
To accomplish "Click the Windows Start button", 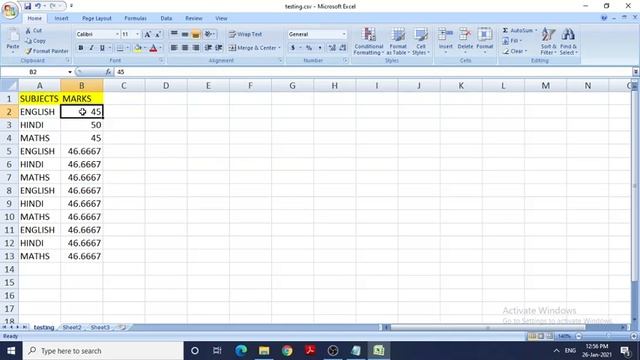I will coord(11,351).
